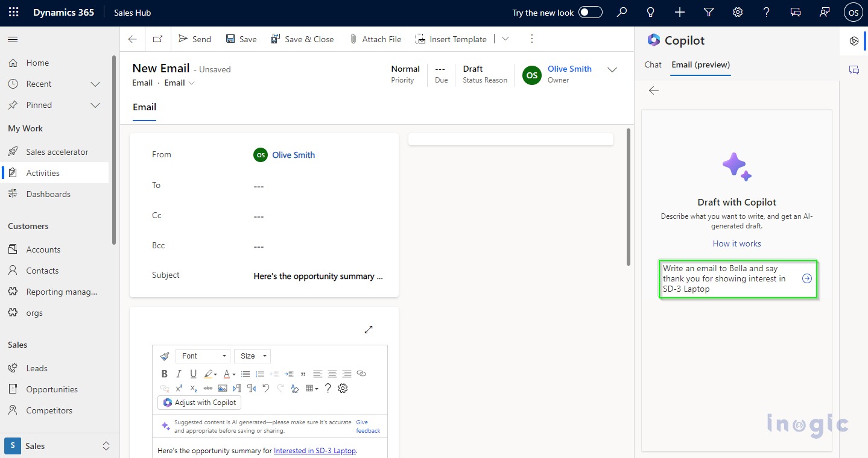Open Dynamics 365 search magnifier
The image size is (868, 458).
622,12
